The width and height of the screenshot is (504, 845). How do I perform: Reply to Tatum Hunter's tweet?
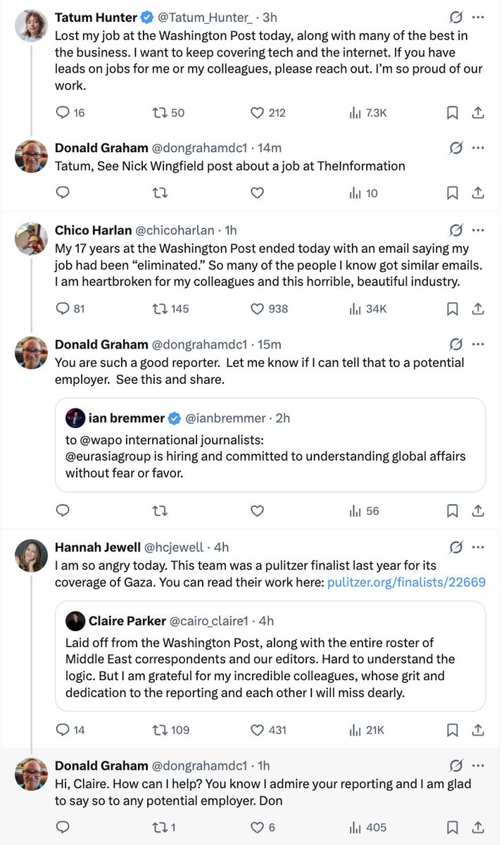pos(63,113)
